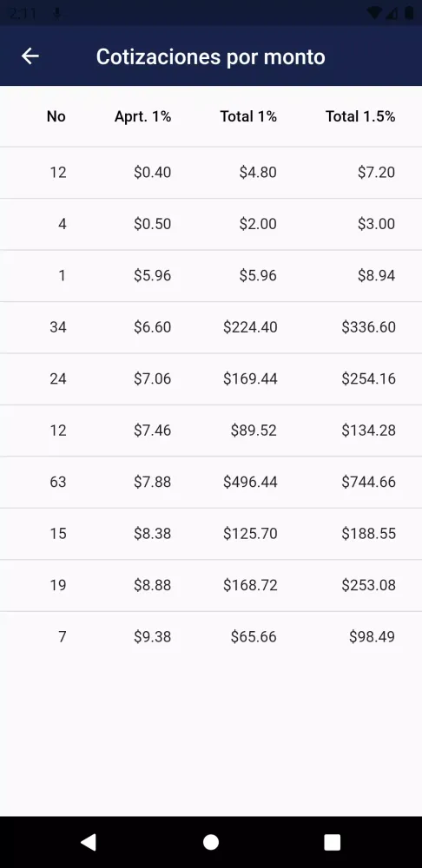Open the row with $0.40 contribution
The height and width of the screenshot is (868, 422).
pos(211,173)
